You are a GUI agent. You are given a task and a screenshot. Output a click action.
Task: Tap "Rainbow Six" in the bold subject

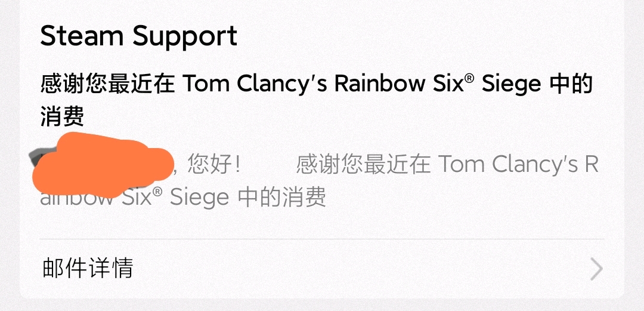tap(398, 84)
